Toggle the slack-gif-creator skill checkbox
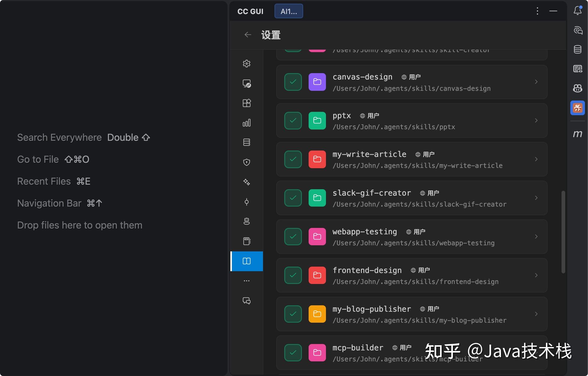588x376 pixels. 293,198
